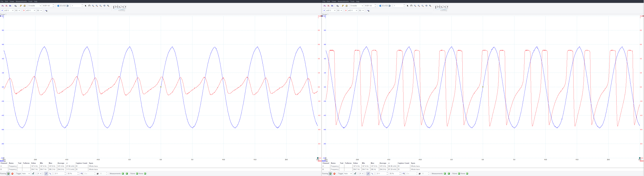
Task: Enable rising edge trigger in left window
Action: click(x=46, y=173)
